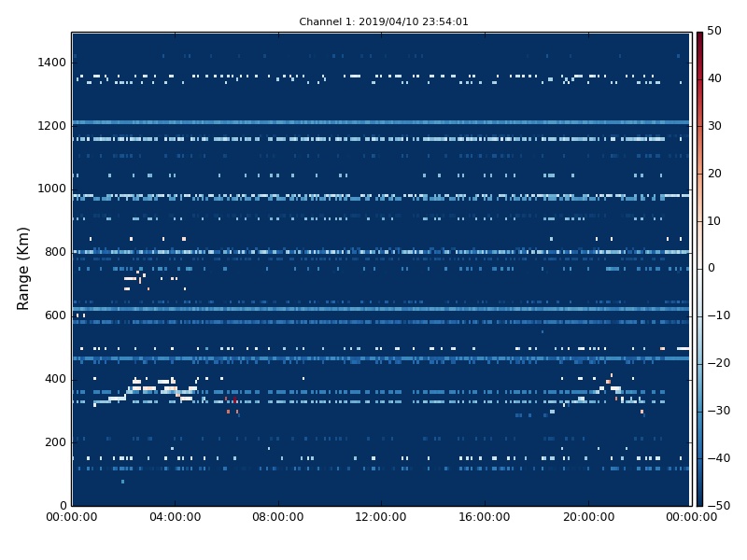
Task: Click the colorbar label 0
Action: click(712, 268)
